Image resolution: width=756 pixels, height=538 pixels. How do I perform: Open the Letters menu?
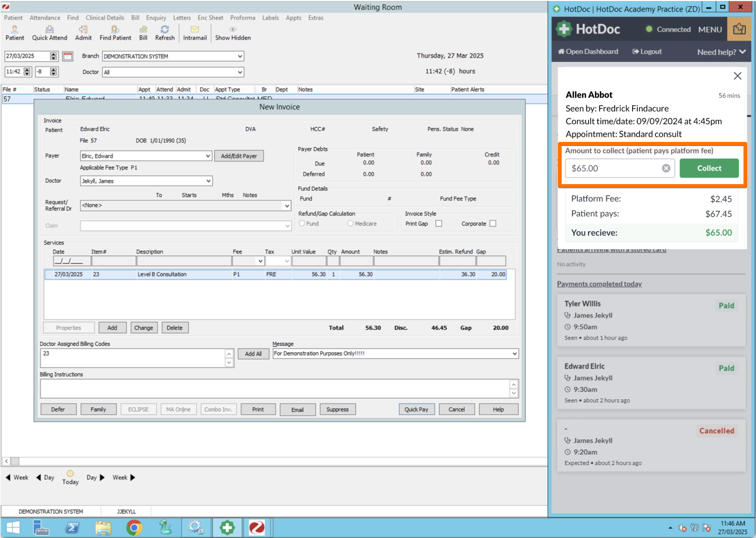click(x=182, y=18)
